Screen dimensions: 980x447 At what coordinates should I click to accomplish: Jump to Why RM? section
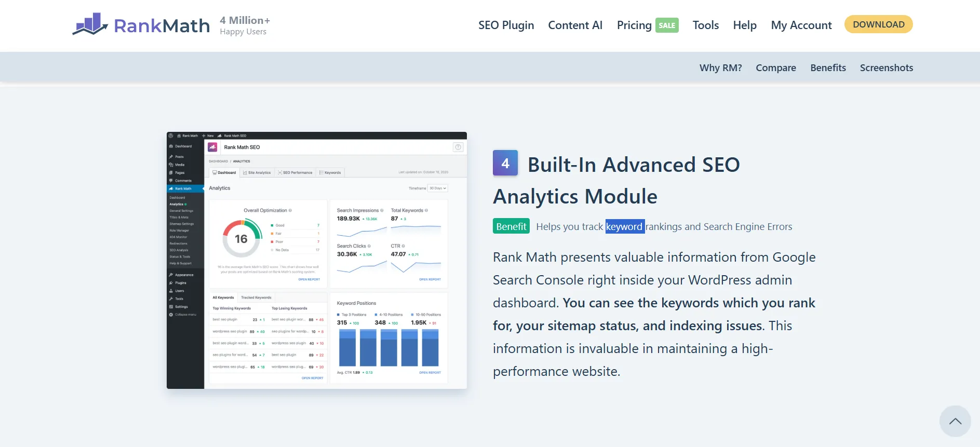coord(720,67)
